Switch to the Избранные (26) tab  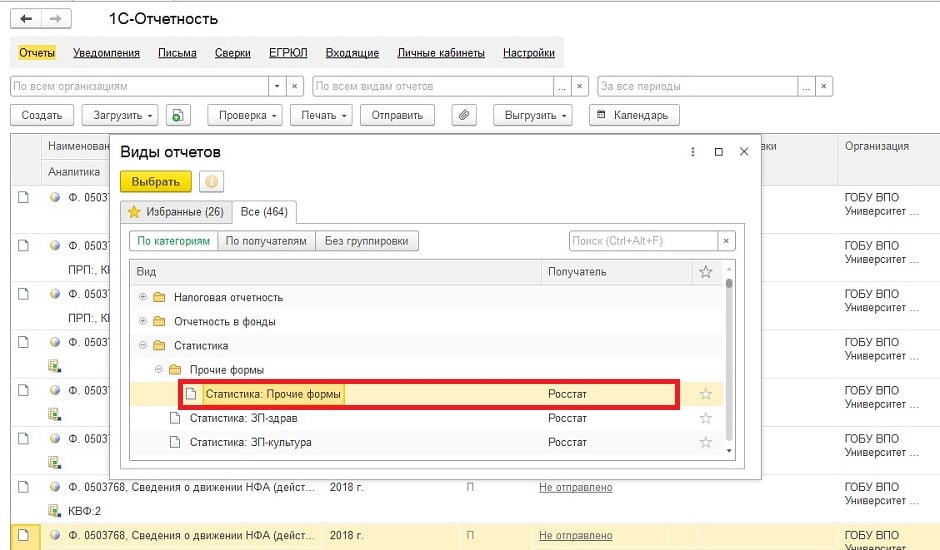tap(176, 212)
